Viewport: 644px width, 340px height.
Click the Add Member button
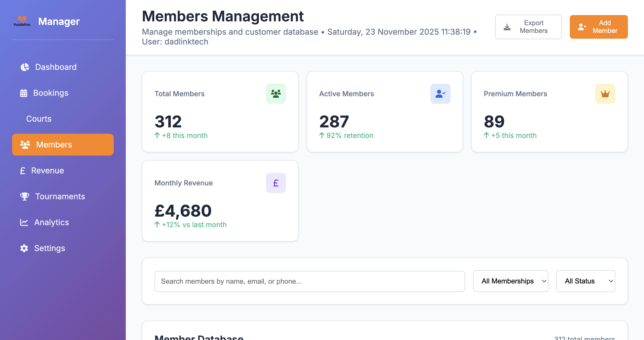tap(599, 27)
